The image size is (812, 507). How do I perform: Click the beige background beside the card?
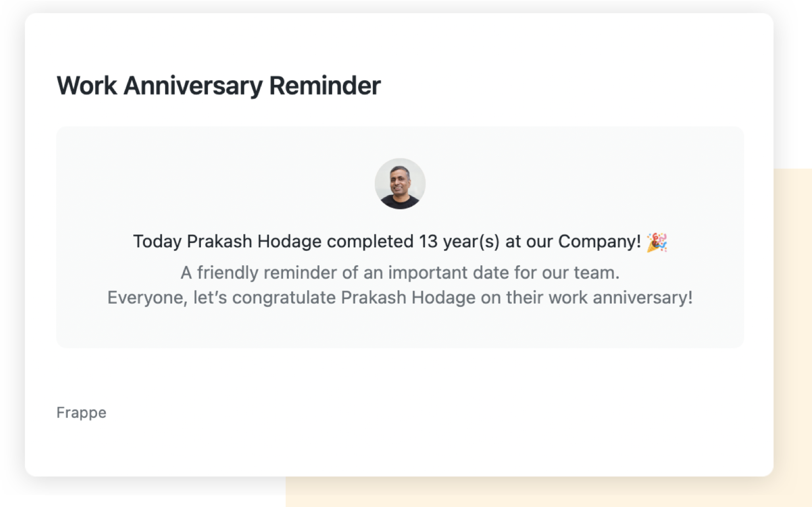click(792, 321)
